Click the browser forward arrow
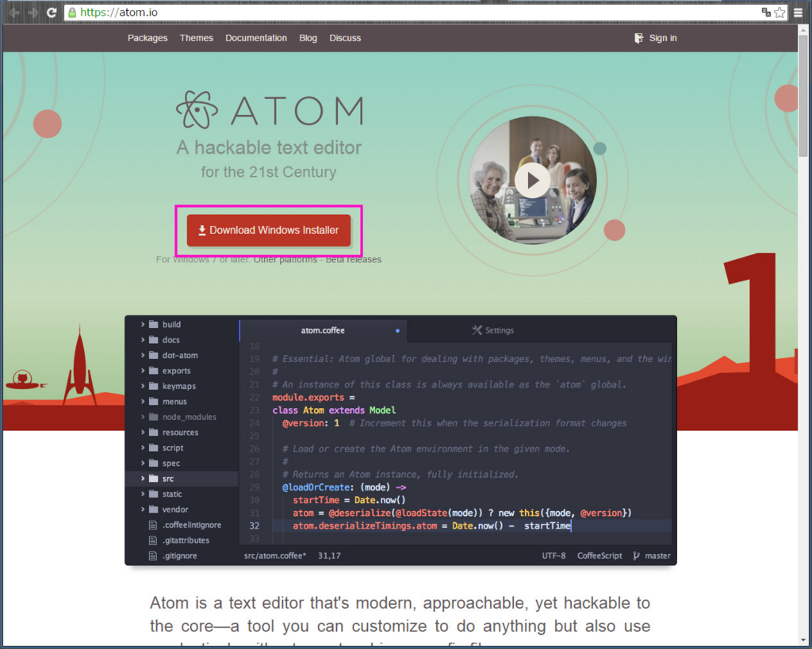 coord(33,13)
